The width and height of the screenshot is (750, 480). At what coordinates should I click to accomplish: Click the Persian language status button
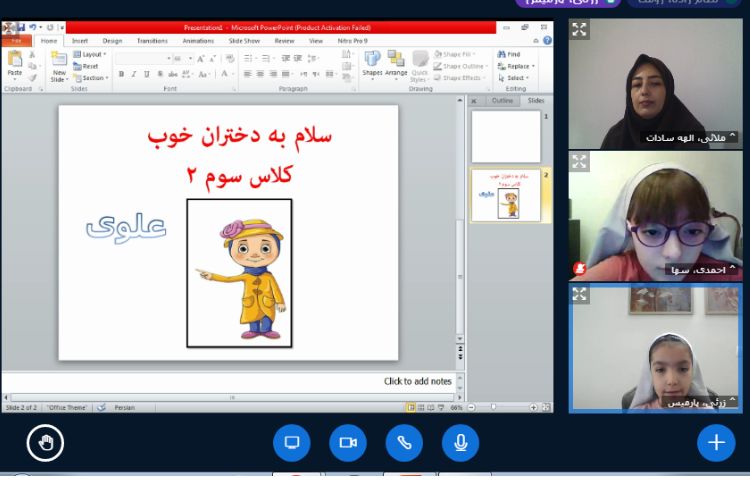[x=124, y=407]
